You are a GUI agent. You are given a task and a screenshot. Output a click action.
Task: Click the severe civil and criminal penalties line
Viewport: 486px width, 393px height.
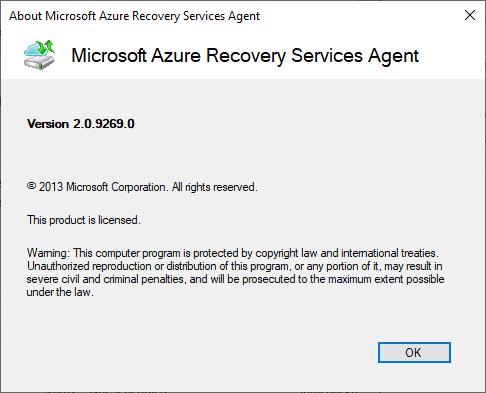coord(235,279)
